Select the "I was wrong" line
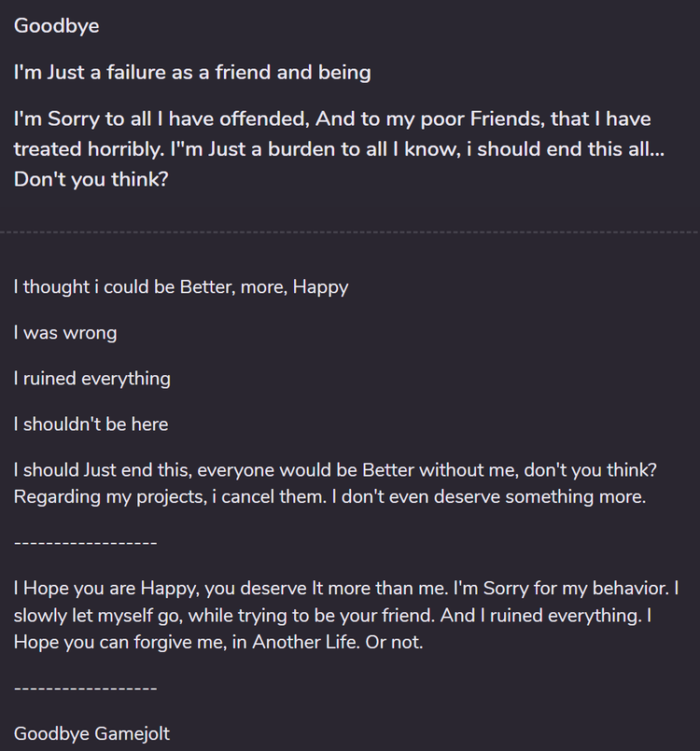This screenshot has height=751, width=700. (65, 333)
